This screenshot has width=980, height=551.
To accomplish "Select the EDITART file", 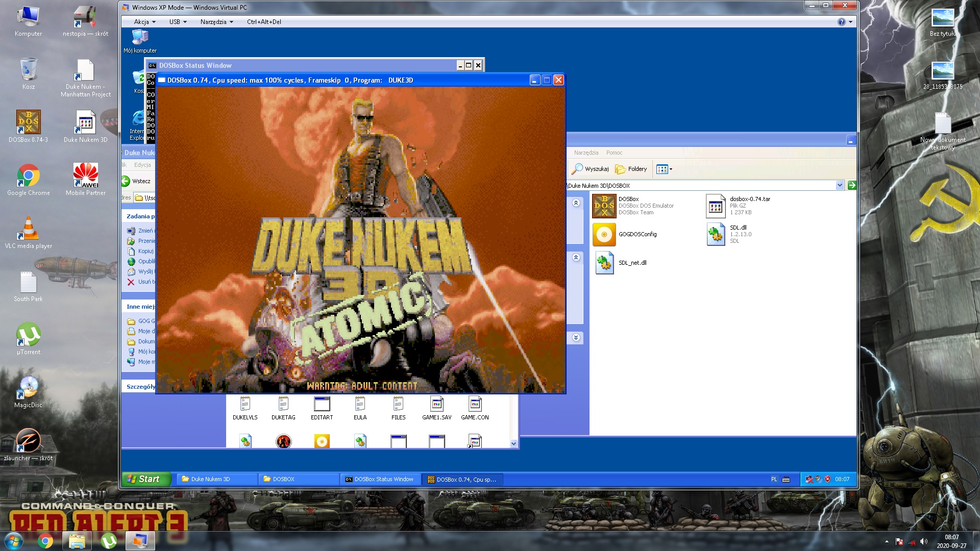I will pyautogui.click(x=322, y=408).
